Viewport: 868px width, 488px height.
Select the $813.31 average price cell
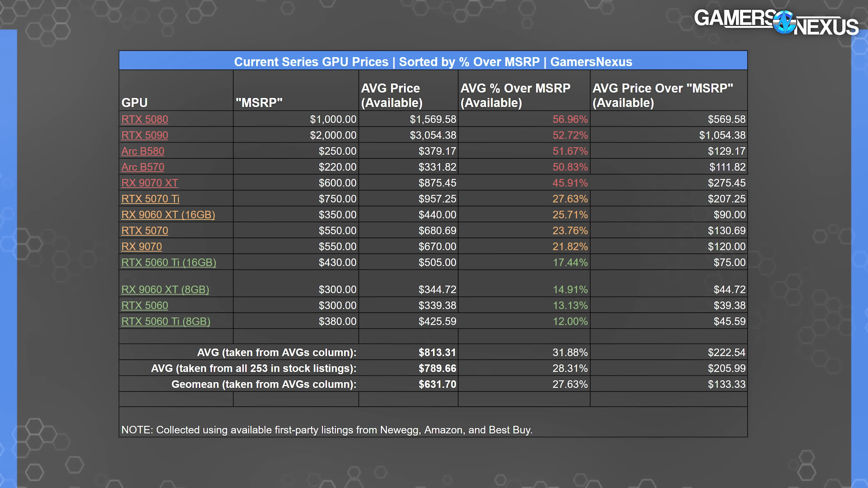pos(437,352)
